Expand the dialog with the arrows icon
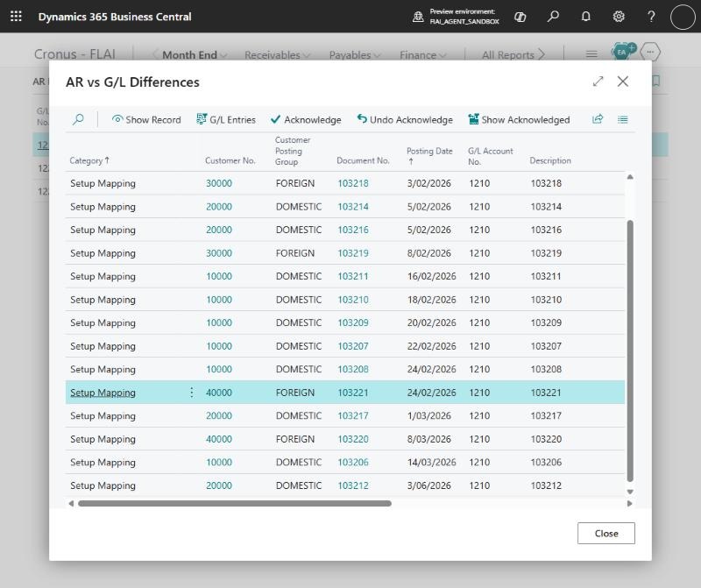Viewport: 701px width, 588px height. point(598,81)
